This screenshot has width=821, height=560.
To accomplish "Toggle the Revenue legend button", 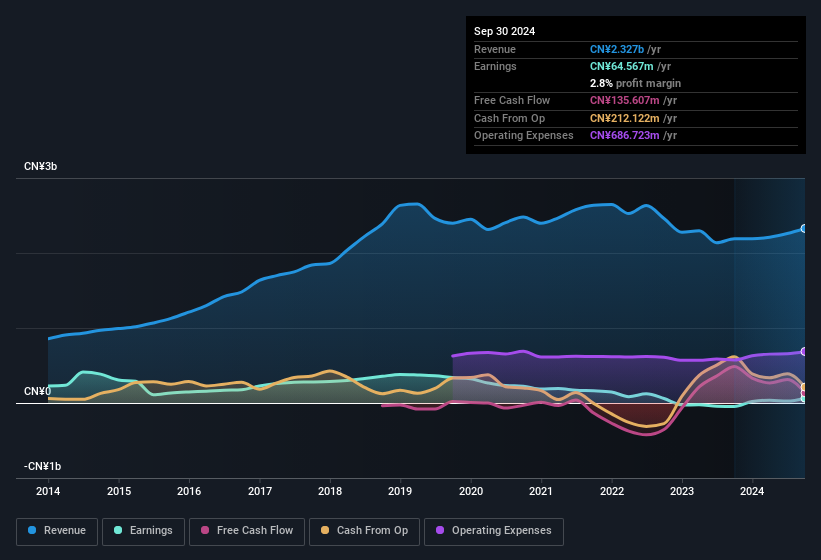I will [x=57, y=532].
